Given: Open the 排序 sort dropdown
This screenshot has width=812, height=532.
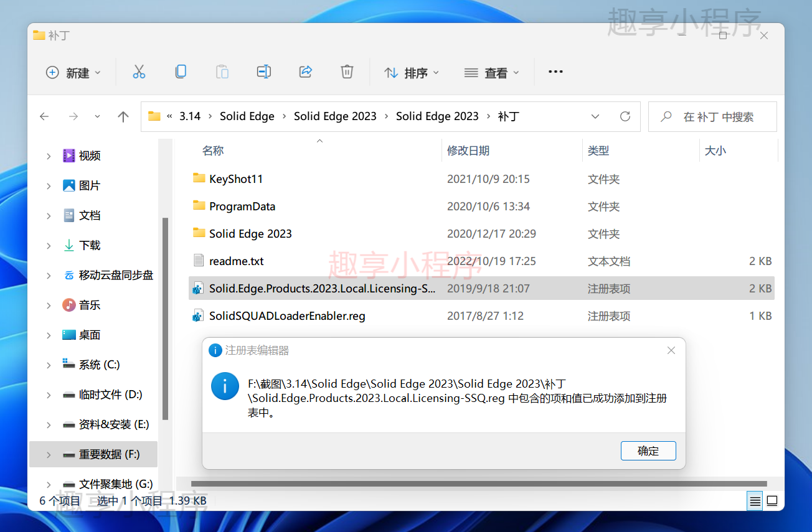Looking at the screenshot, I should point(412,73).
